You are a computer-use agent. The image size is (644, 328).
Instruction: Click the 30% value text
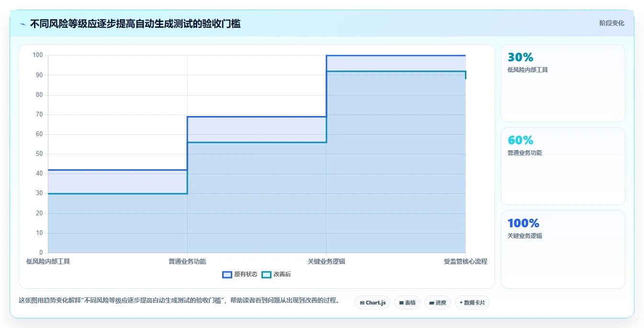point(520,57)
